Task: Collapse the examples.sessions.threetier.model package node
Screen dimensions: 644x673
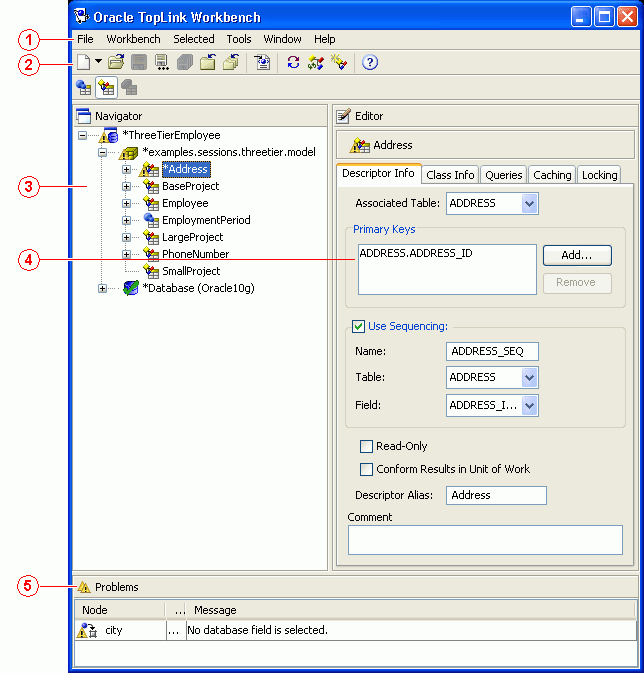Action: pyautogui.click(x=102, y=152)
